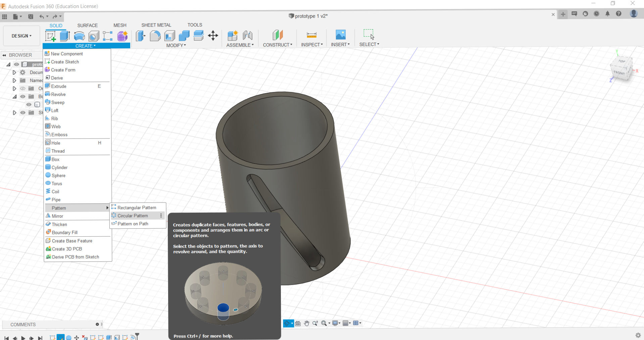Click the Hole toolbar icon

(x=94, y=36)
